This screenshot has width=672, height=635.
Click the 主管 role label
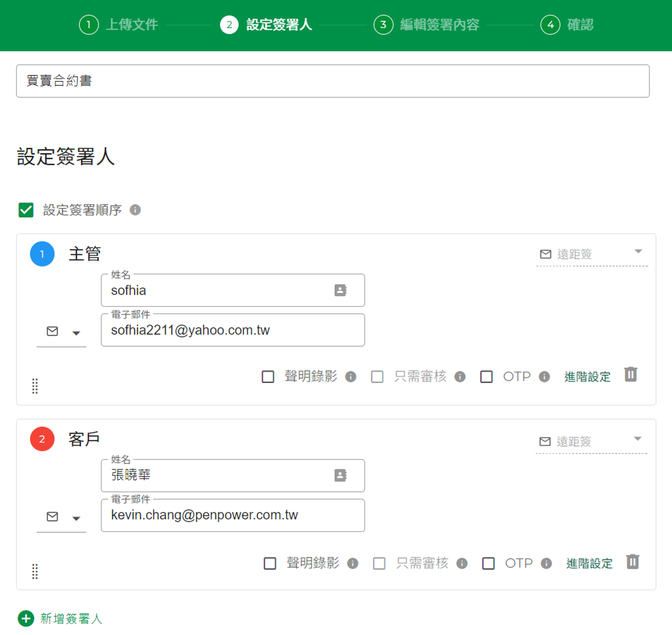[85, 254]
